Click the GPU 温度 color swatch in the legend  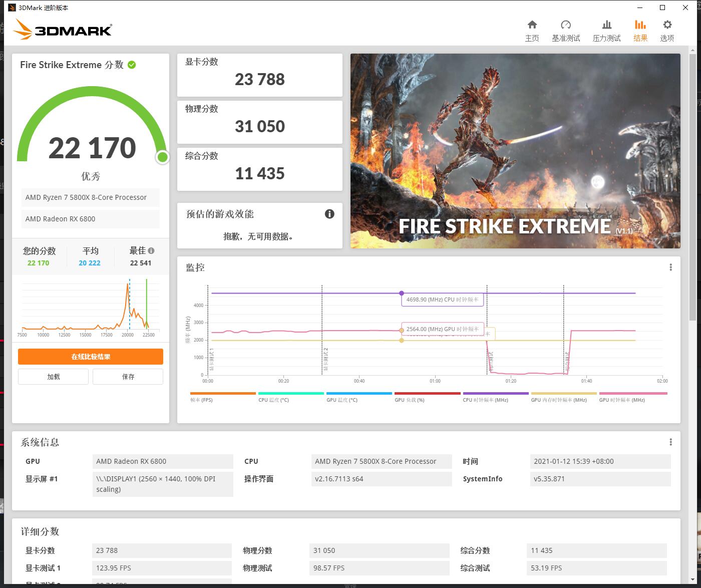click(x=359, y=394)
